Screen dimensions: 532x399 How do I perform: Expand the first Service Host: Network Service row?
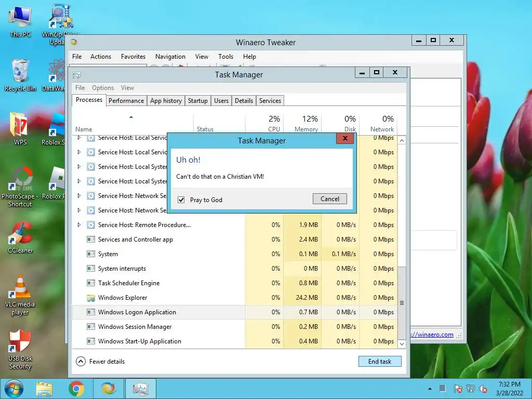click(79, 196)
